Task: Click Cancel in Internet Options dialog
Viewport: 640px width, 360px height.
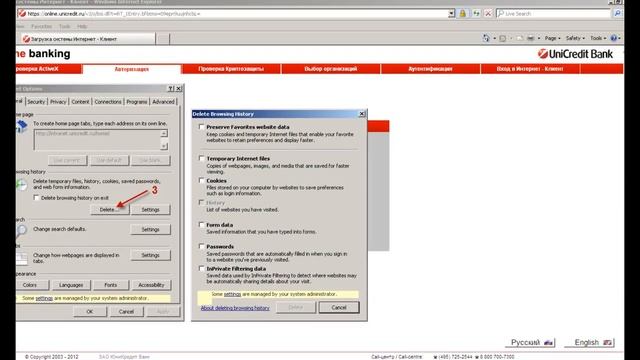Action: point(126,311)
